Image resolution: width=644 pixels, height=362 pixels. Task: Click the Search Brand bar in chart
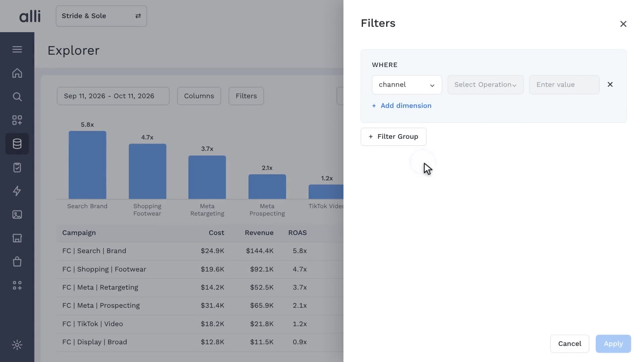click(87, 165)
